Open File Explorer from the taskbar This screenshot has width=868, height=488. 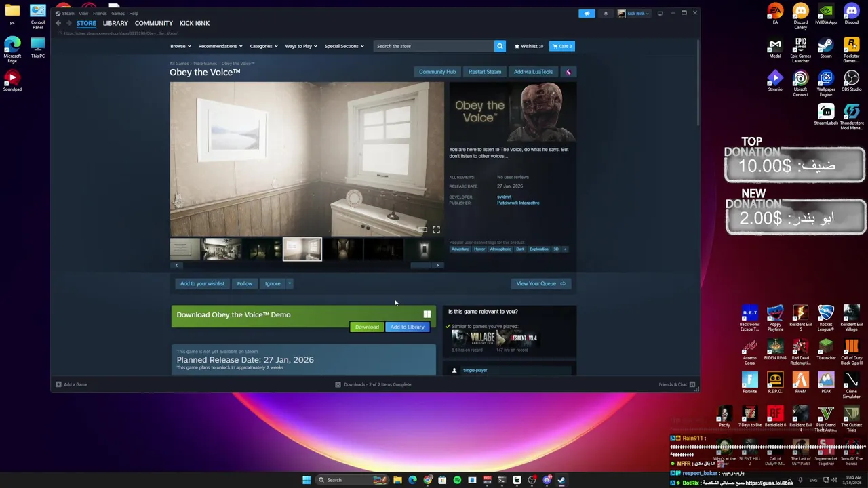(x=397, y=480)
